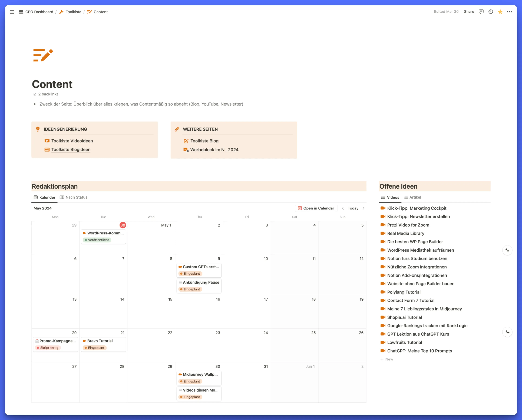This screenshot has width=522, height=420.
Task: Open the three-dots page menu
Action: tap(509, 12)
